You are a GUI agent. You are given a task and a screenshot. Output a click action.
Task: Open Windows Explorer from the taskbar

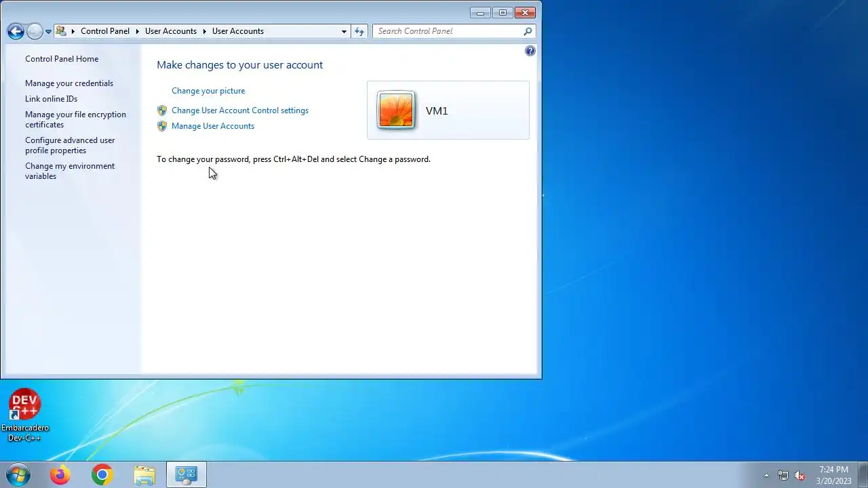pyautogui.click(x=144, y=475)
